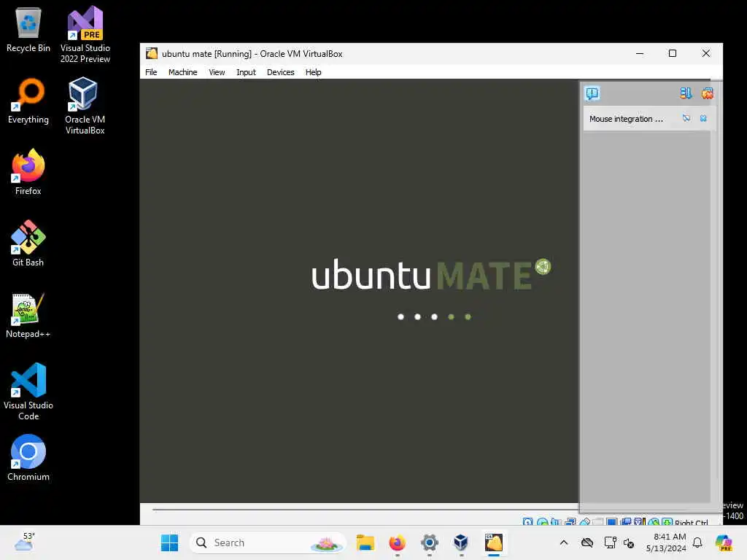
Task: Click the do-not-show-again icon on Mouse integration notification
Action: pyautogui.click(x=686, y=118)
